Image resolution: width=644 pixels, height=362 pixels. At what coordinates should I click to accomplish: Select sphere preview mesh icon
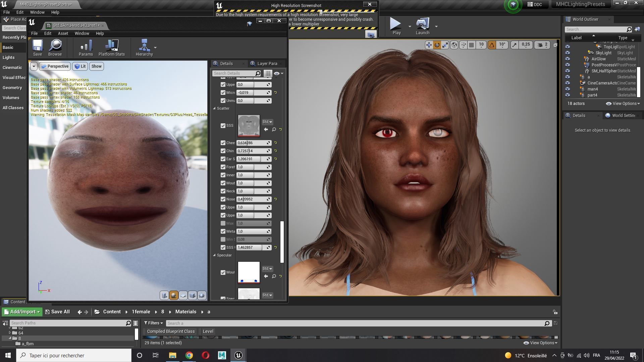173,295
